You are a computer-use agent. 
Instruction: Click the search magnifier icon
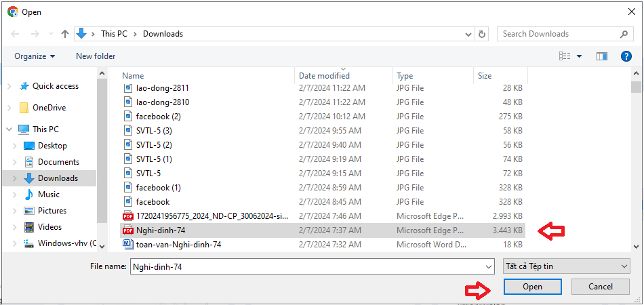tap(624, 34)
